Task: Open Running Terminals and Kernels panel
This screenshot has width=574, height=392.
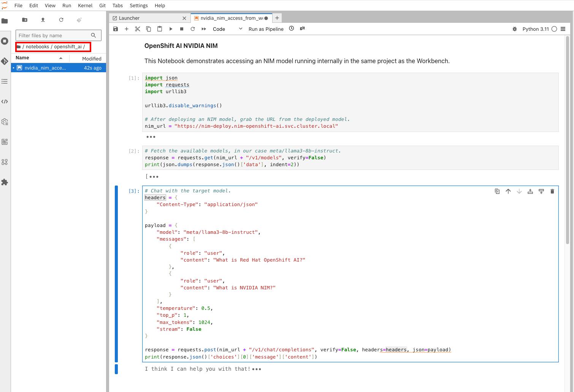Action: point(5,41)
